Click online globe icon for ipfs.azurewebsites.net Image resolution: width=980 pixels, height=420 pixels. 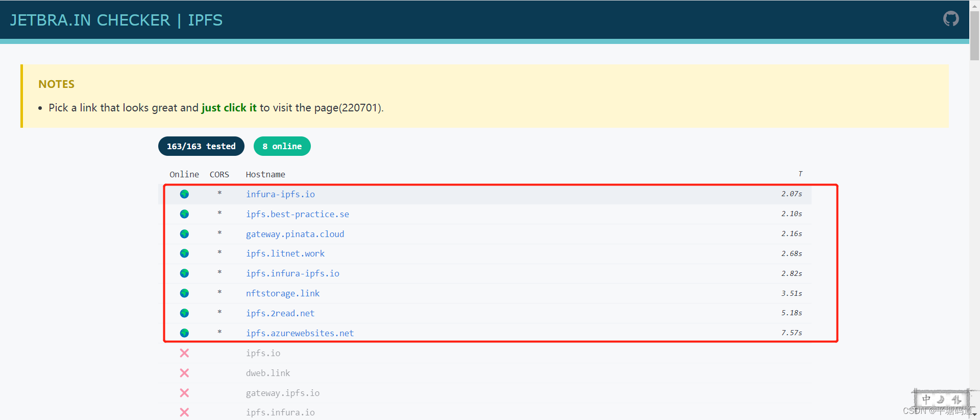click(x=184, y=333)
